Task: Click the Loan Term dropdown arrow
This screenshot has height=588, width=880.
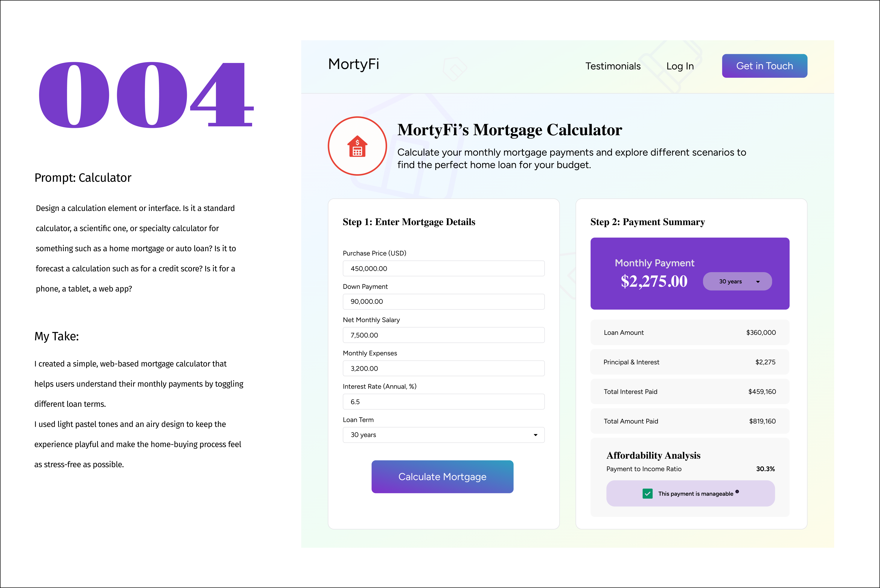Action: point(535,435)
